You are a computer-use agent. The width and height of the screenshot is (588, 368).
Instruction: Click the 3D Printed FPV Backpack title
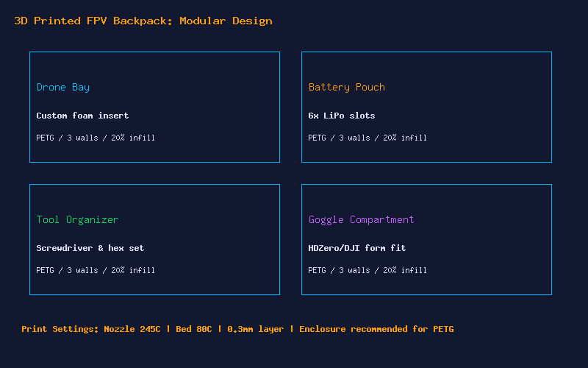143,21
